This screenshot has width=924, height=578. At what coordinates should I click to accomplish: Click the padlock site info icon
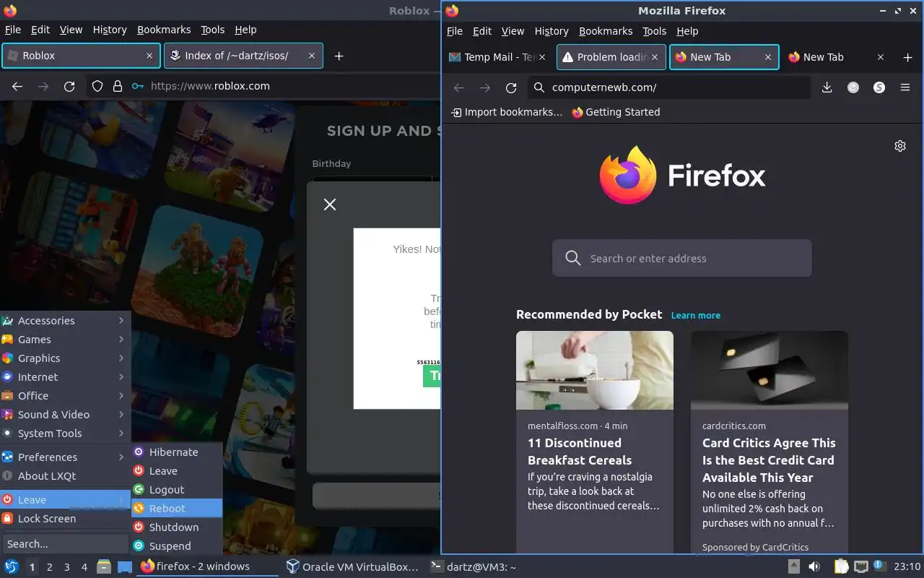118,86
